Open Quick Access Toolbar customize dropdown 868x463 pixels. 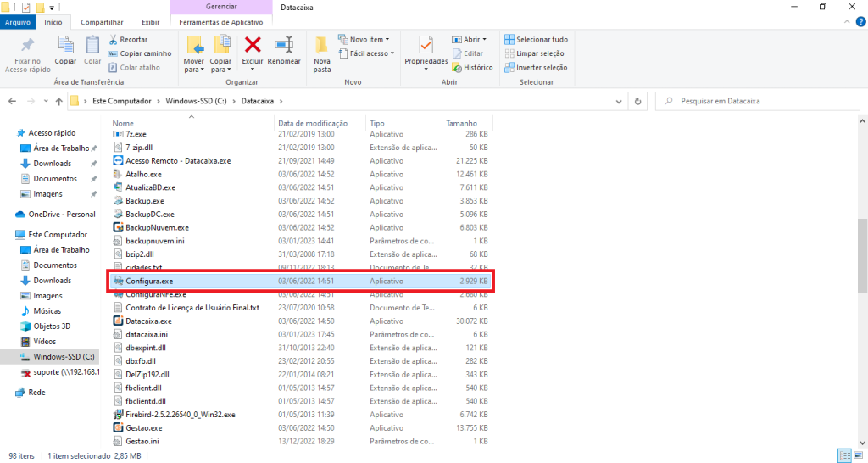[52, 8]
